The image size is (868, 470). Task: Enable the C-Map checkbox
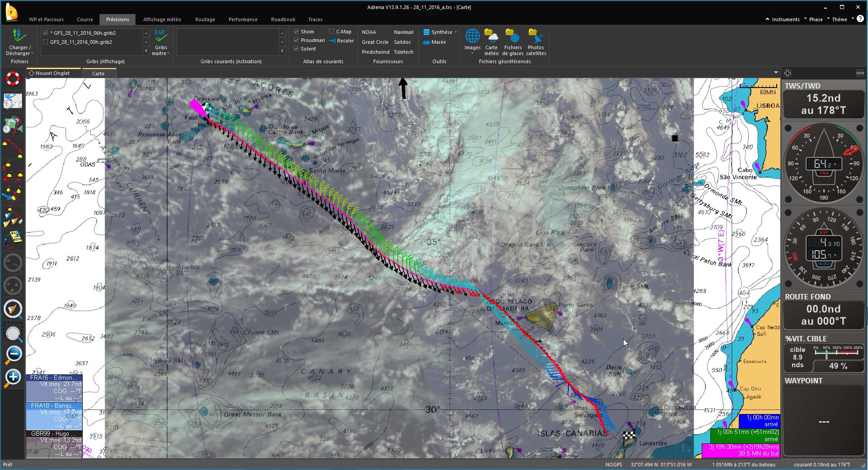pos(332,32)
